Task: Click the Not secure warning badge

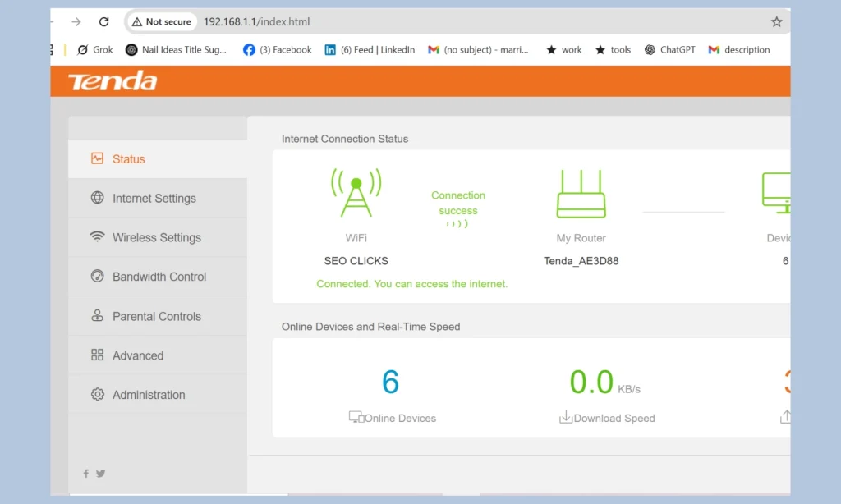Action: (161, 21)
